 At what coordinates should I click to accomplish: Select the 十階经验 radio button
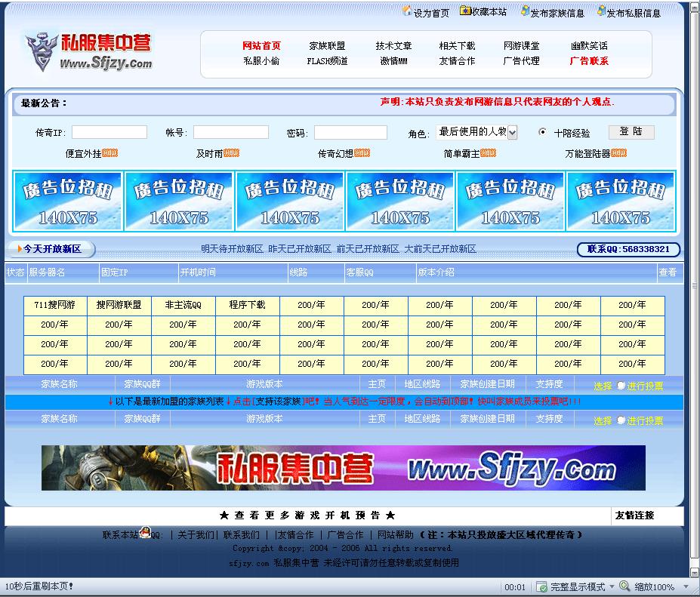(x=542, y=132)
